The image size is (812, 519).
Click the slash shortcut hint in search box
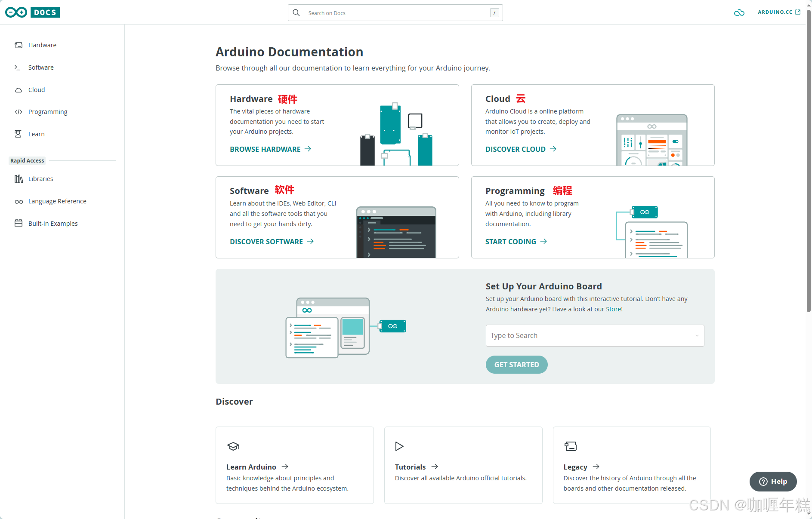click(x=494, y=13)
